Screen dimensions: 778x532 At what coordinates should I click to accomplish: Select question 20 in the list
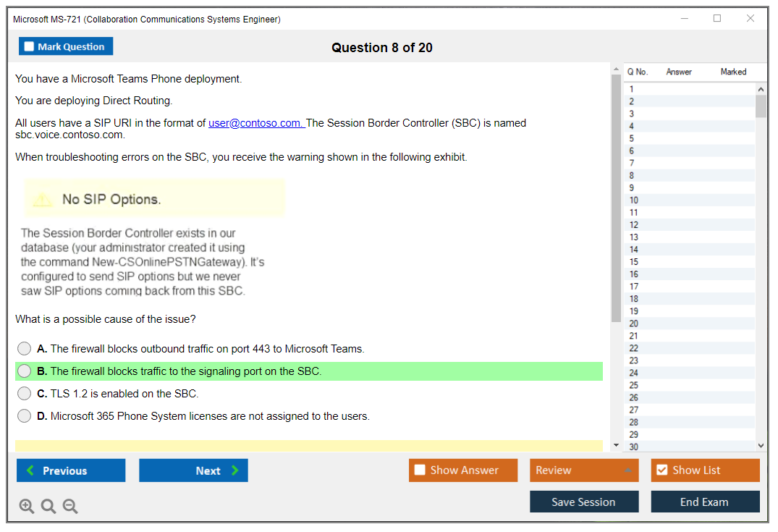pyautogui.click(x=690, y=324)
